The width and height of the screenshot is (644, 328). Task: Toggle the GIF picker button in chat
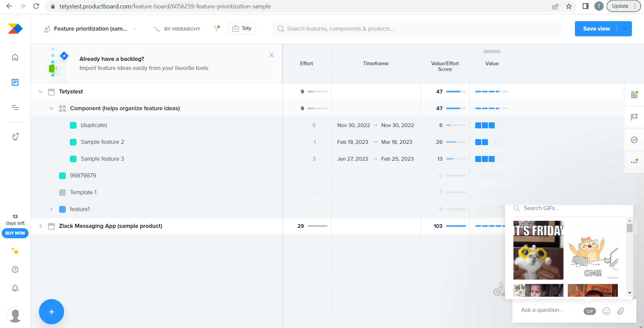point(590,311)
